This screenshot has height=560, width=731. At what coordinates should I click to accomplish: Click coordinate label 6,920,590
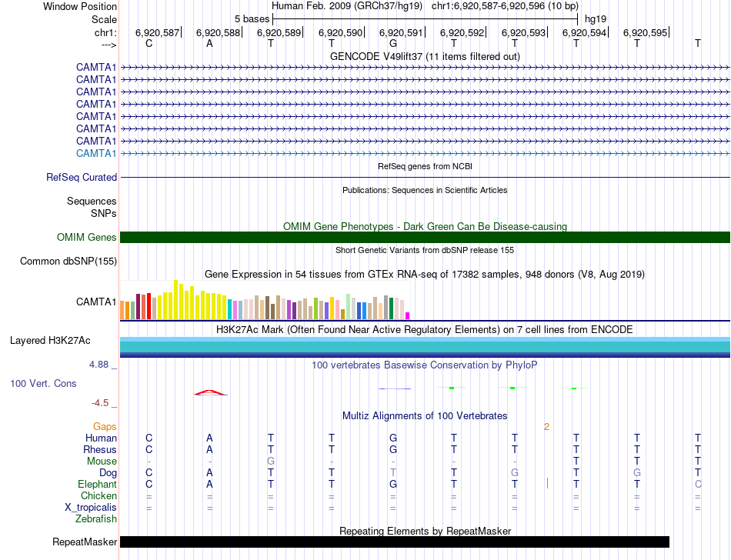[340, 32]
